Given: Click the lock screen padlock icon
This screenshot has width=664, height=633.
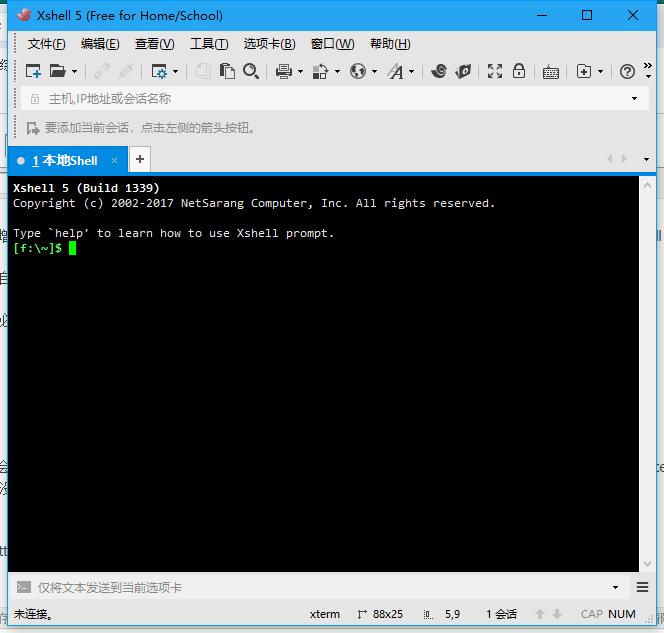Looking at the screenshot, I should (x=519, y=71).
